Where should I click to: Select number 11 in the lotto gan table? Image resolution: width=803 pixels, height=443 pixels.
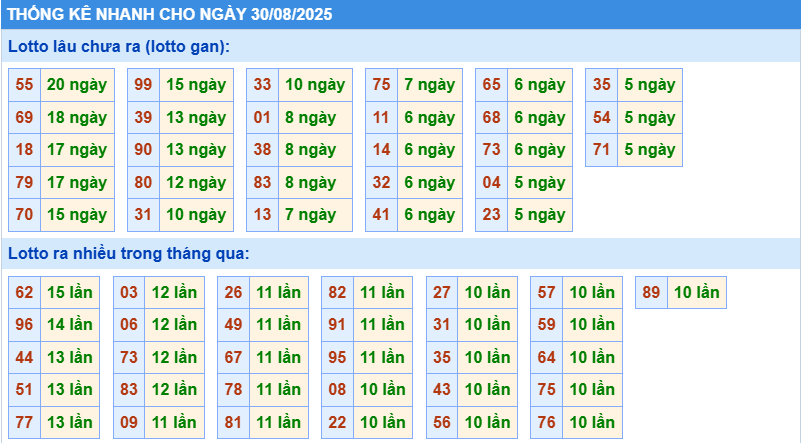coord(382,117)
